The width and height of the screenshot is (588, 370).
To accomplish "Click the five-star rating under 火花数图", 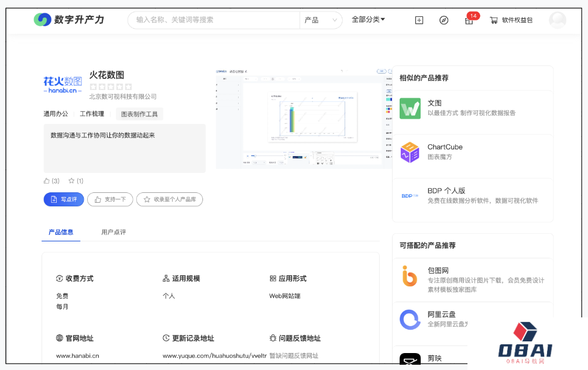I will 111,87.
